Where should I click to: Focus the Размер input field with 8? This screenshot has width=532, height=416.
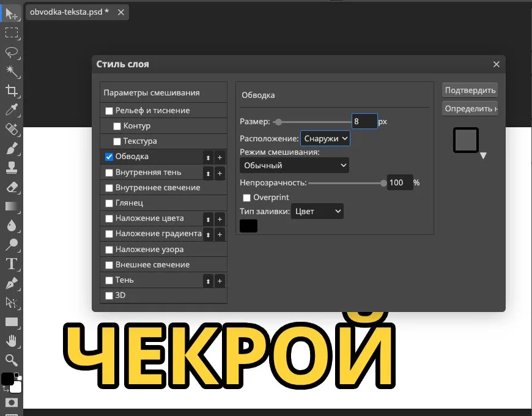pos(364,121)
